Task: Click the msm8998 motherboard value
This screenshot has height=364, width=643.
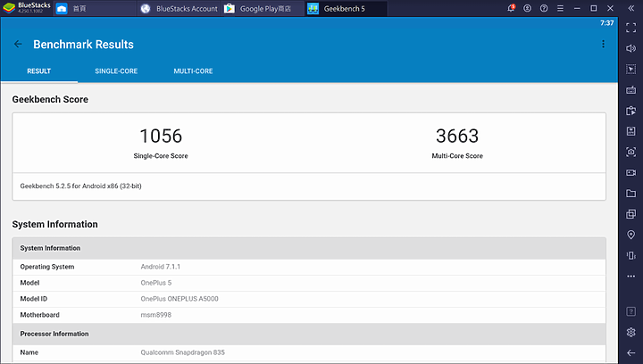Action: pos(155,315)
